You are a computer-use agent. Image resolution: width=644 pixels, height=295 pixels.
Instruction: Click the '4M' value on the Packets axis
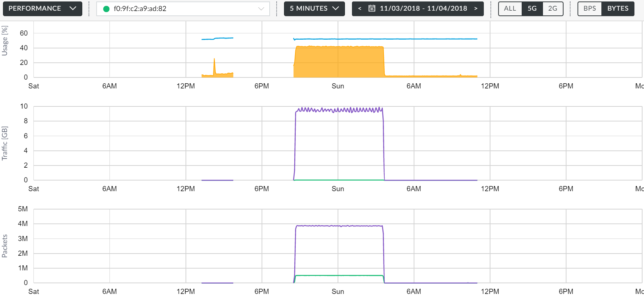(23, 224)
